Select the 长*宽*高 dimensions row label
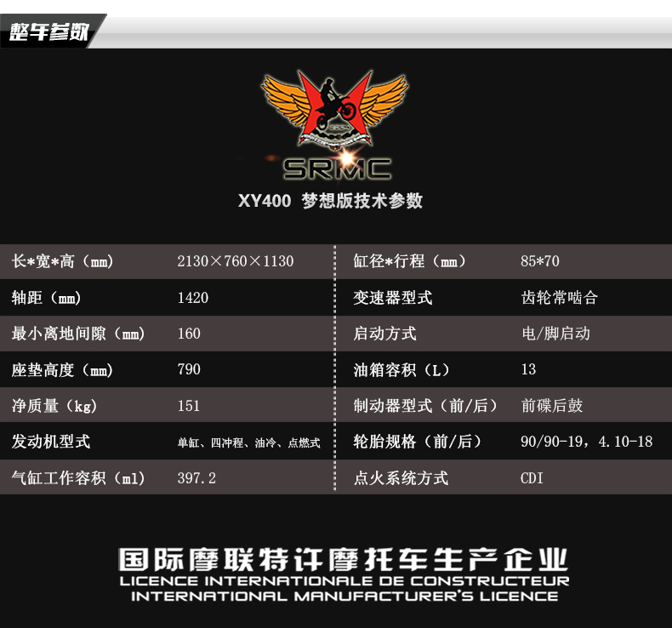Screen dimensions: 672x628 tap(63, 261)
